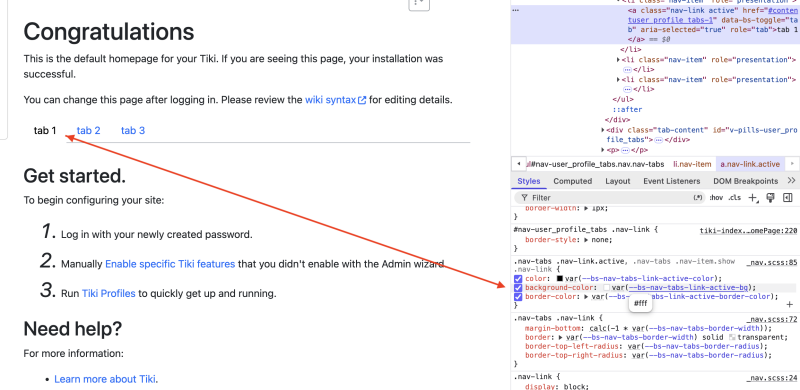Screen dimensions: 800x390
Task: Select tab 3 on the page
Action: [133, 131]
